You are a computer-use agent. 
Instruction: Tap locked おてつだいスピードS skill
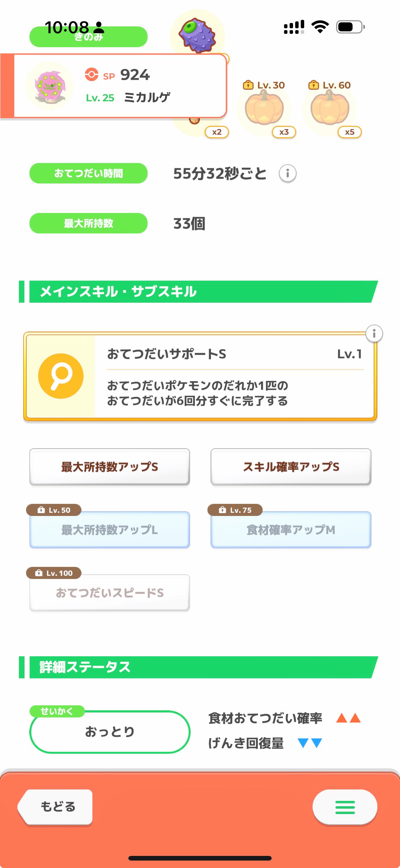tap(110, 593)
